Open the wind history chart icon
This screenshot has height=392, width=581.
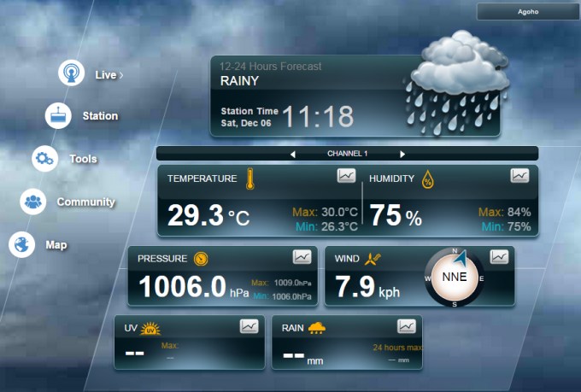click(499, 256)
